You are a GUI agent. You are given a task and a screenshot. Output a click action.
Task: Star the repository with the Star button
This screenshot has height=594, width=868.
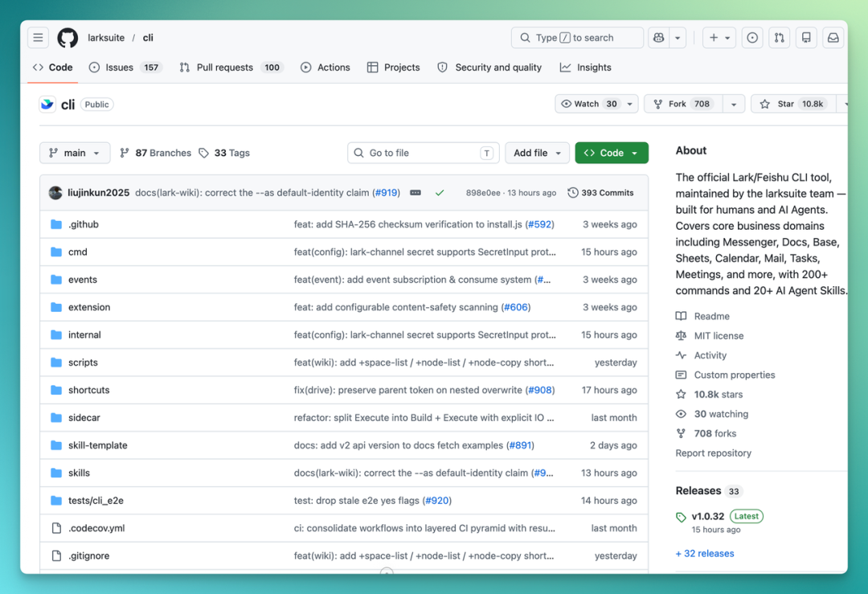[793, 104]
